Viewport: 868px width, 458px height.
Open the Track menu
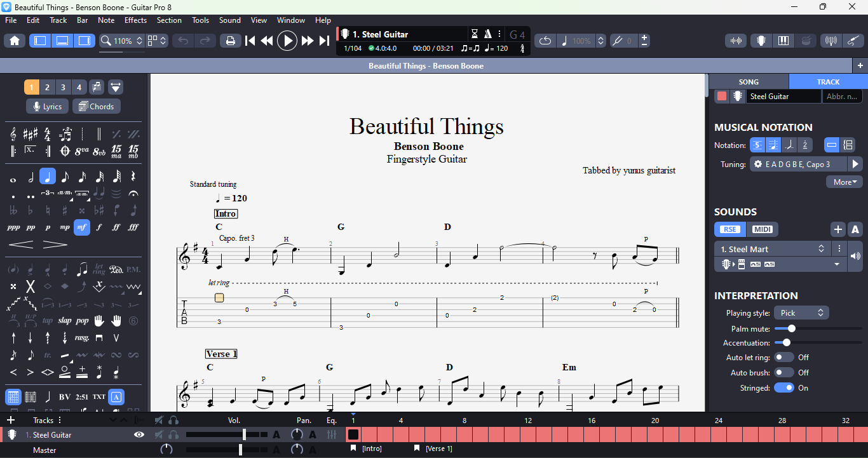click(x=58, y=20)
